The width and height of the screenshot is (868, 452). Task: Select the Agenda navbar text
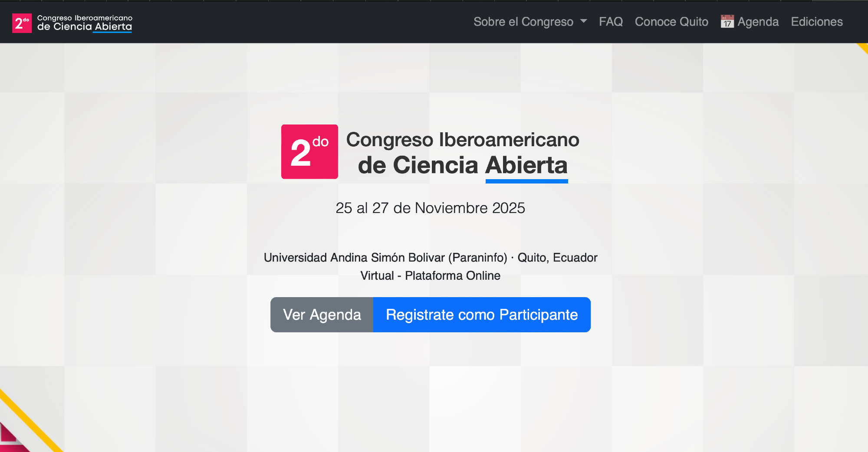click(x=758, y=22)
